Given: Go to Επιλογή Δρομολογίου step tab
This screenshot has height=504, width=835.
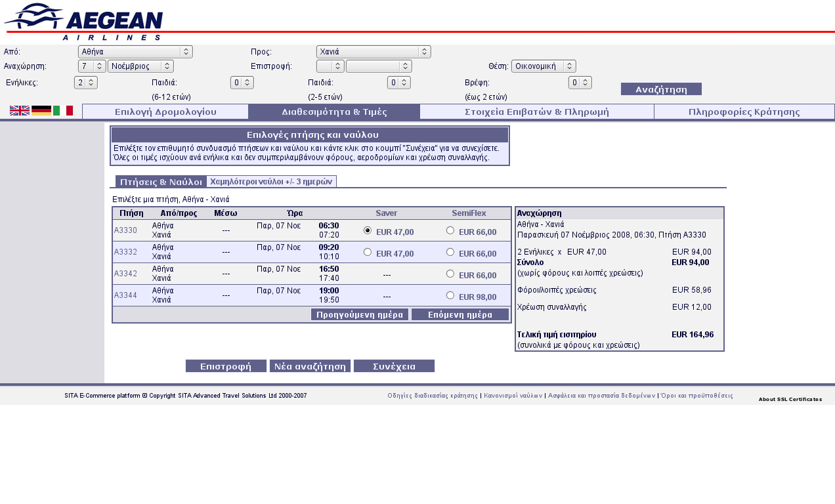Looking at the screenshot, I should click(x=165, y=112).
